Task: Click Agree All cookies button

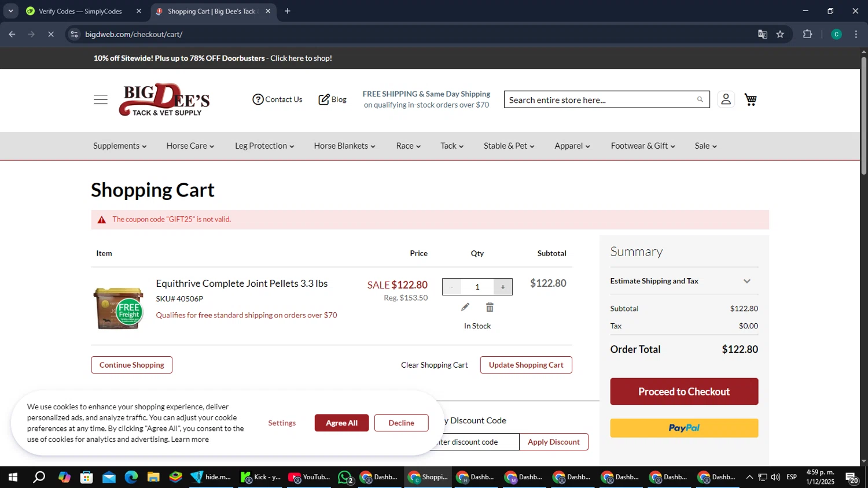Action: point(341,423)
